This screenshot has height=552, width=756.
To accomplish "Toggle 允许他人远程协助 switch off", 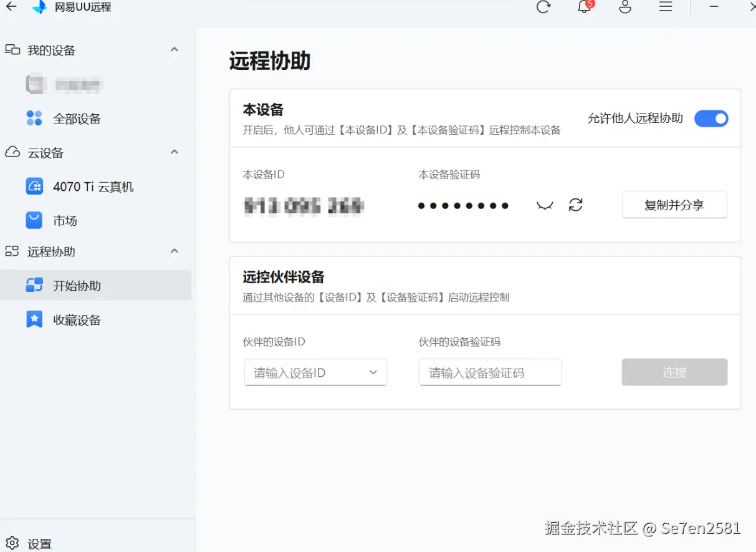I will 711,119.
